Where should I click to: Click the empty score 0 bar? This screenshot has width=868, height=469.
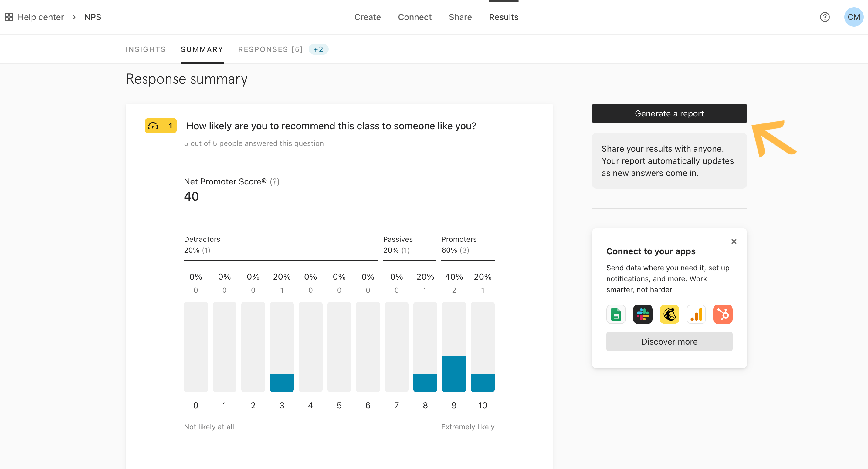(x=196, y=347)
